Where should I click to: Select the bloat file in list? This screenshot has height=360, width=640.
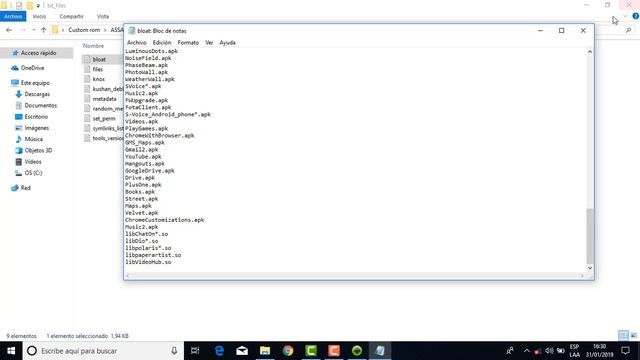[x=99, y=60]
